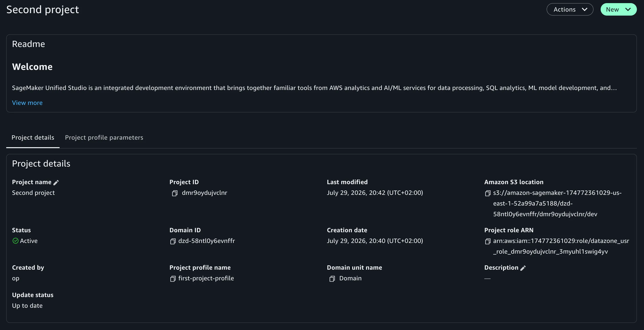The width and height of the screenshot is (644, 330).
Task: Edit the Description with pencil icon
Action: point(523,268)
